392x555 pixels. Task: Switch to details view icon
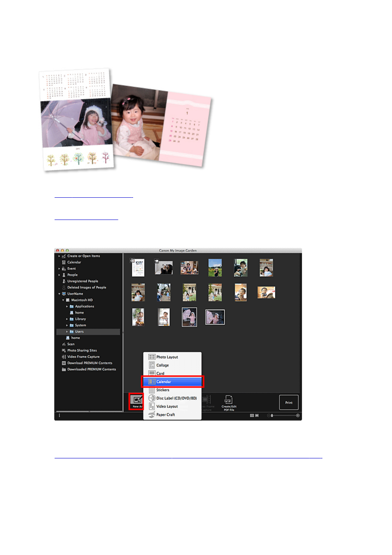[x=257, y=416]
